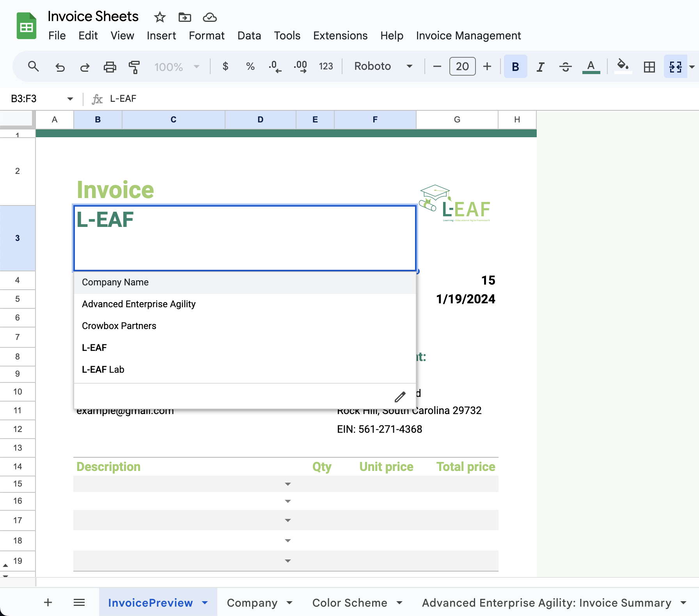Click the font size field showing 20

(x=462, y=66)
